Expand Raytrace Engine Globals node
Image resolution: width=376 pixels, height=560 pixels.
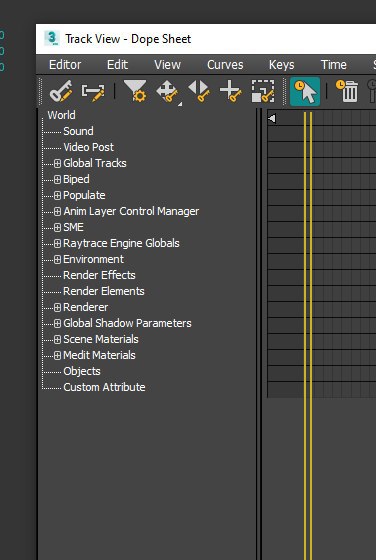pyautogui.click(x=57, y=244)
